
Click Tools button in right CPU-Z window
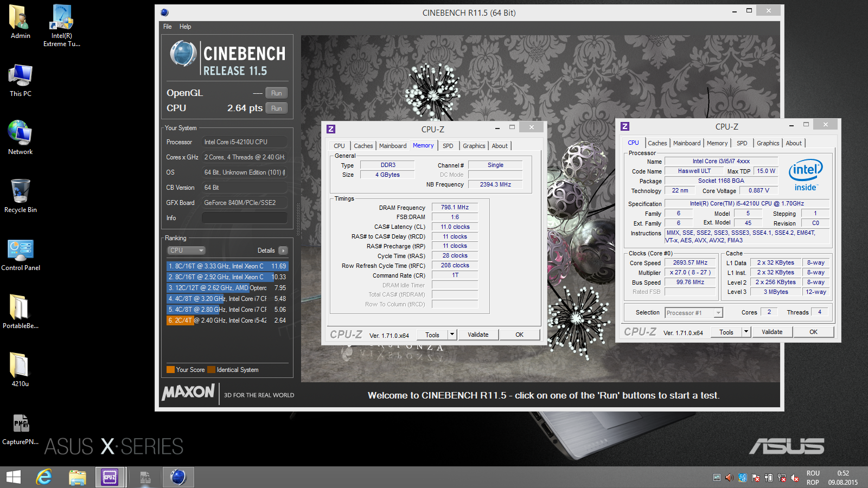[726, 332]
